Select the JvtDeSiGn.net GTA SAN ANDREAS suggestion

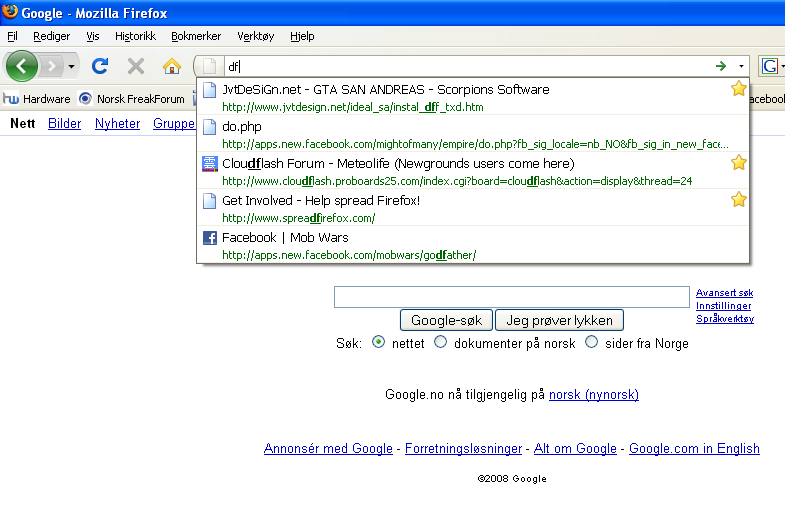click(473, 97)
